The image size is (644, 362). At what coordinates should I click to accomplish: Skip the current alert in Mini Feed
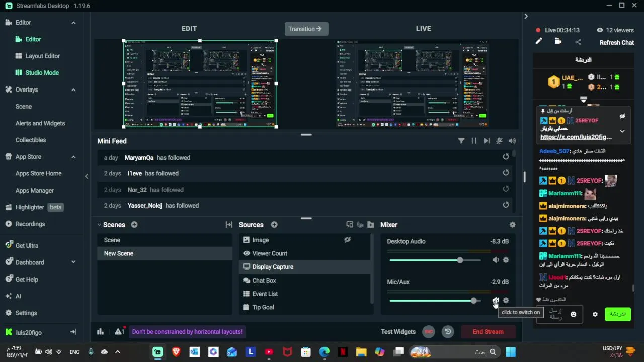click(x=487, y=141)
